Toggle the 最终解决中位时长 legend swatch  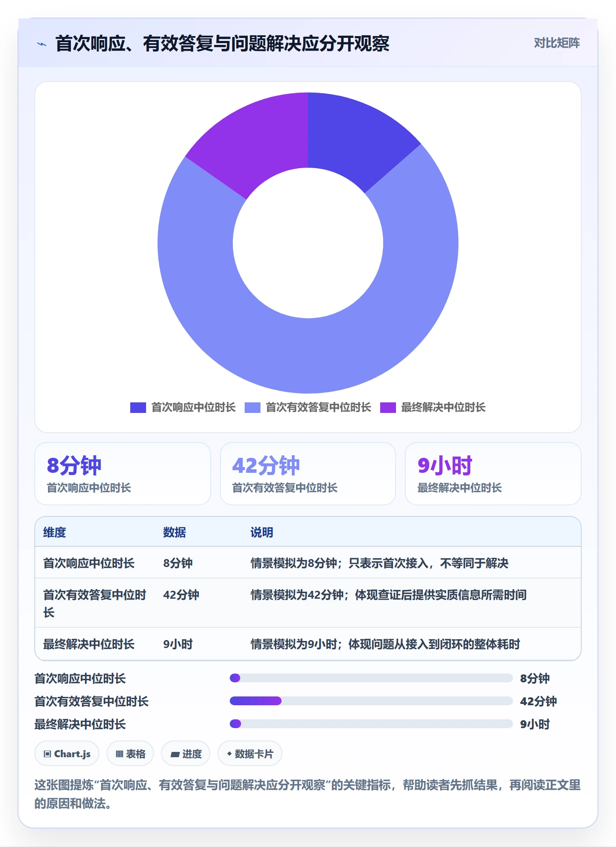pos(388,408)
